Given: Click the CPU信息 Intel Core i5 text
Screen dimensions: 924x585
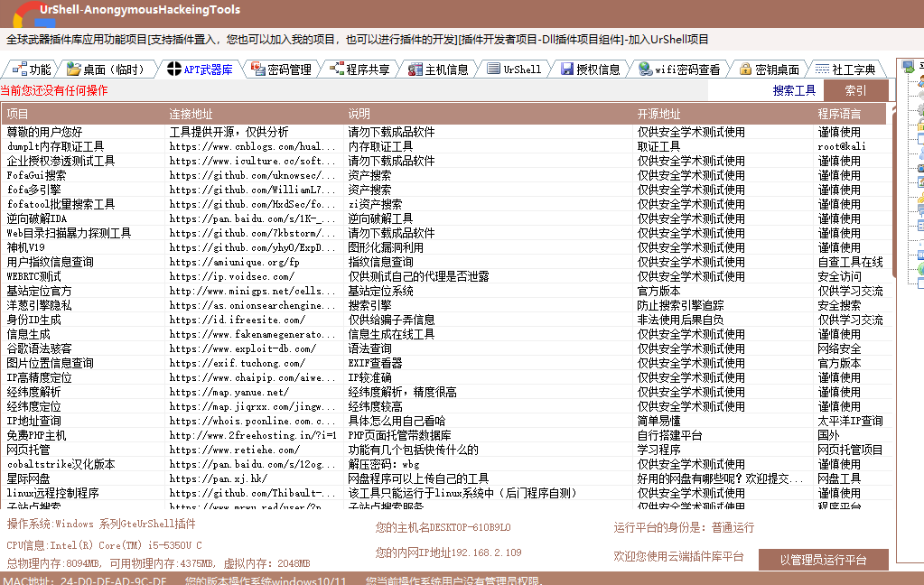Looking at the screenshot, I should point(104,545).
